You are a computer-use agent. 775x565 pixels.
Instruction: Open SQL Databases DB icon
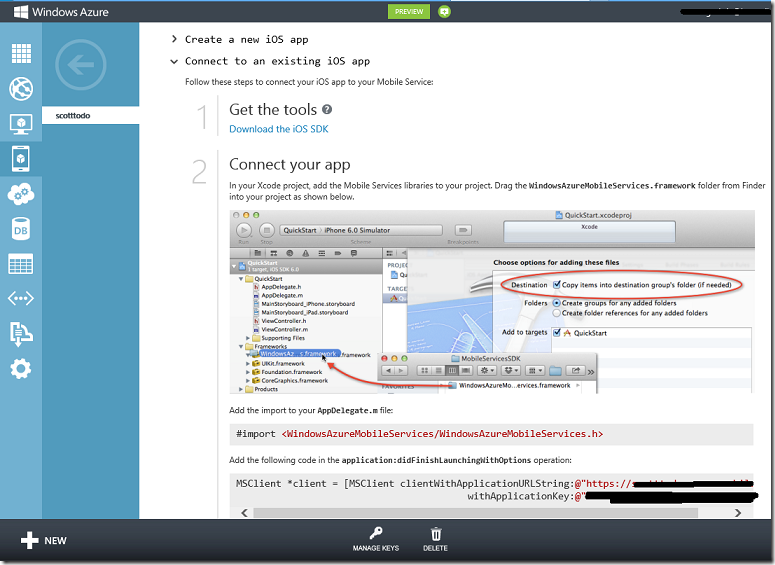point(21,229)
